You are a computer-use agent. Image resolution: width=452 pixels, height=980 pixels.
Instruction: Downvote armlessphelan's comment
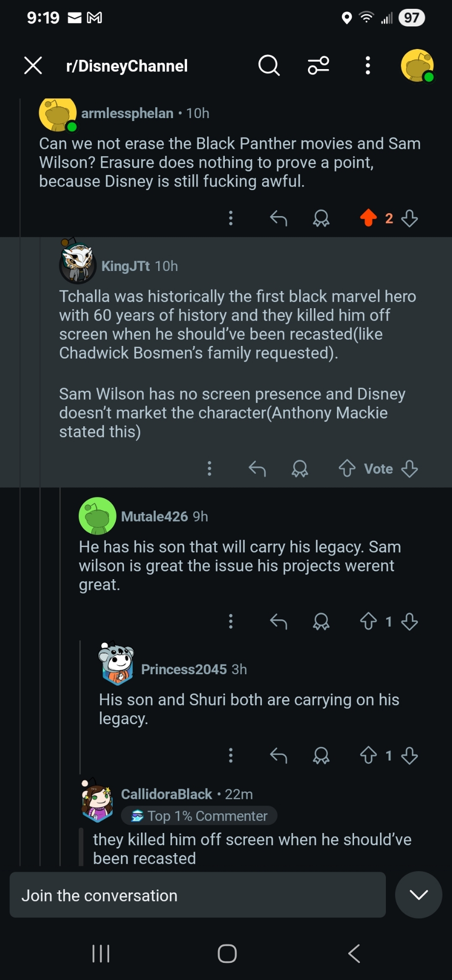(409, 218)
